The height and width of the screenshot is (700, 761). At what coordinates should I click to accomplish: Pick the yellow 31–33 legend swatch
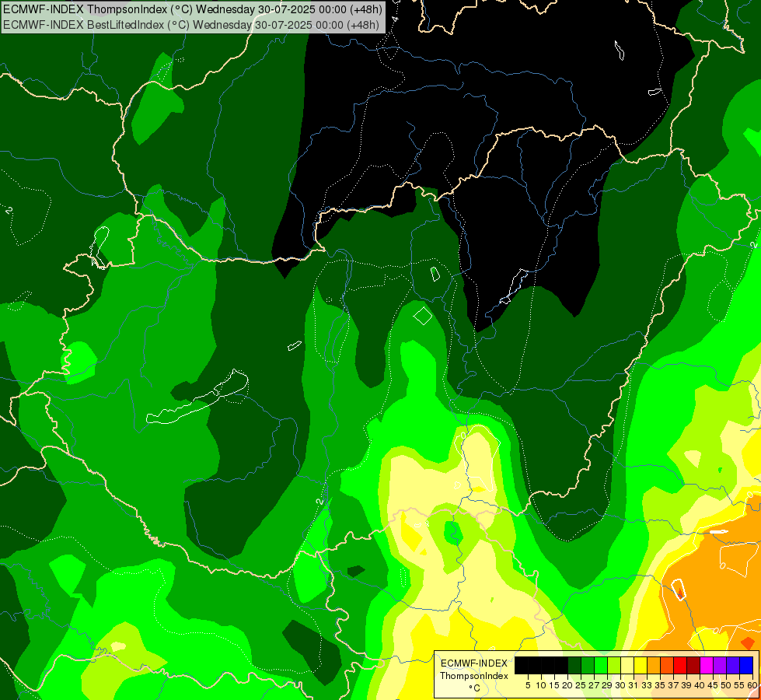(641, 666)
